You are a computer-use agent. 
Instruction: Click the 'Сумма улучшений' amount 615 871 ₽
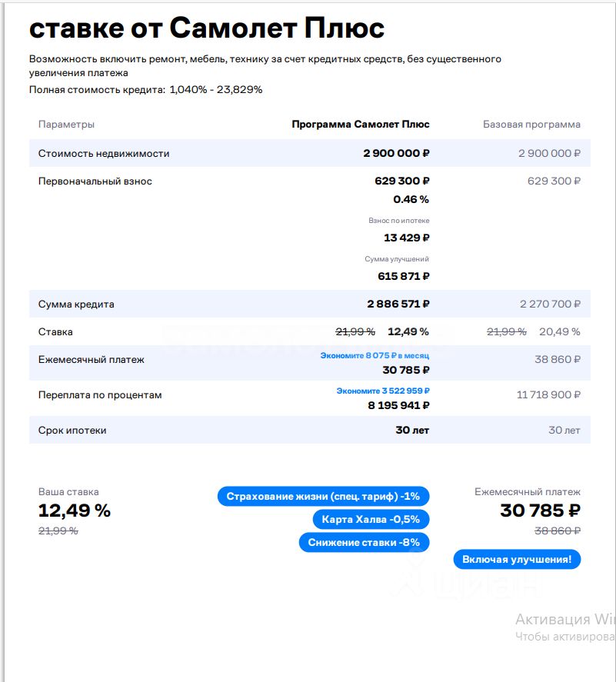[x=404, y=276]
